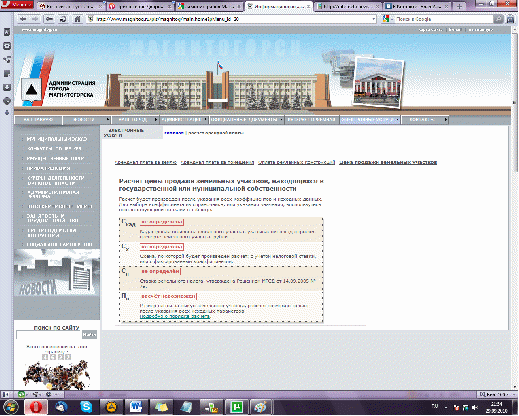
Task: Switch to the tab with the blue favicon
Action: [417, 6]
